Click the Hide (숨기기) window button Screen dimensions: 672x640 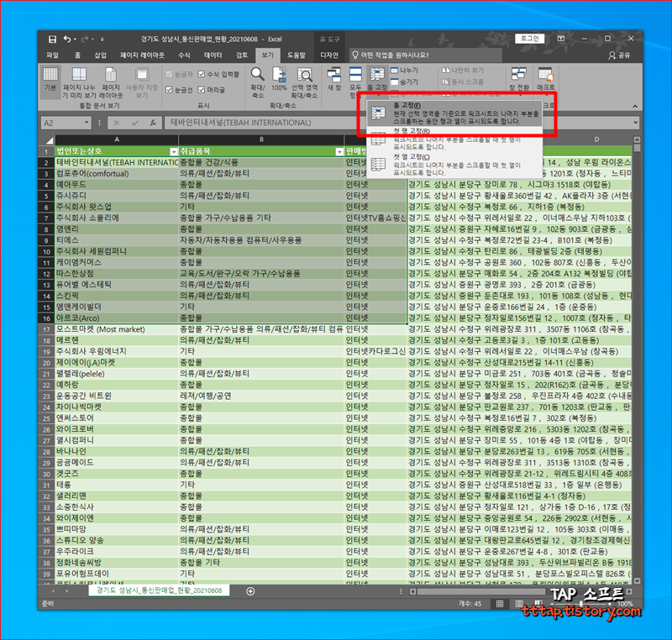pyautogui.click(x=405, y=81)
